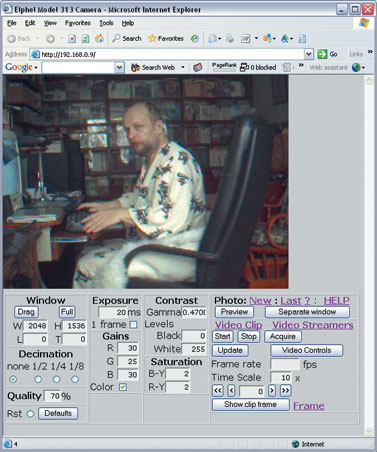Open the Tools menu
The width and height of the screenshot is (377, 452).
point(106,23)
